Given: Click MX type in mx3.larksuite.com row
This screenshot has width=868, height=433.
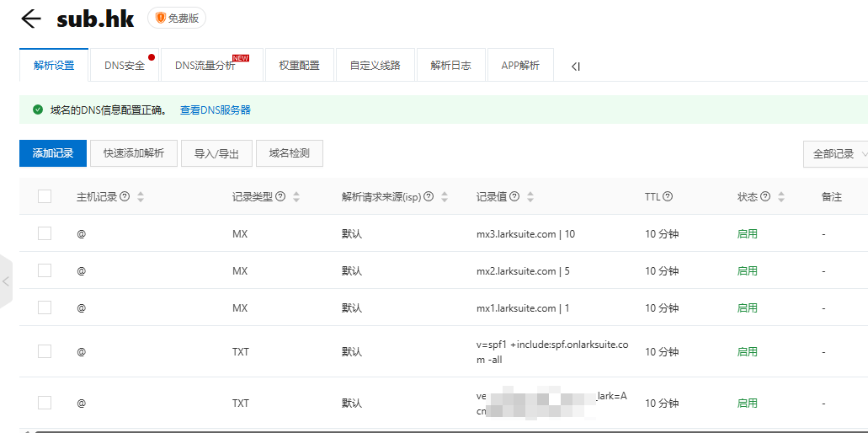Looking at the screenshot, I should pos(240,234).
